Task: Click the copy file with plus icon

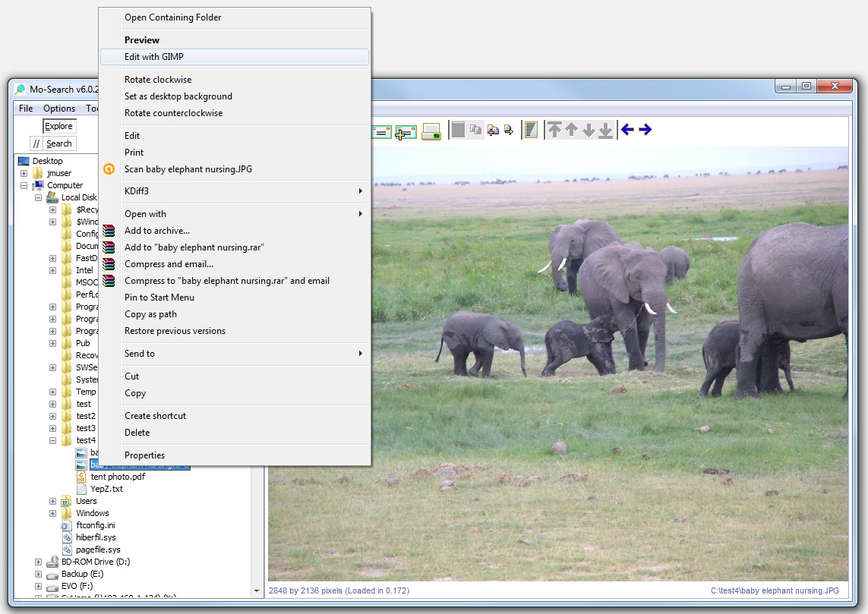Action: point(494,130)
